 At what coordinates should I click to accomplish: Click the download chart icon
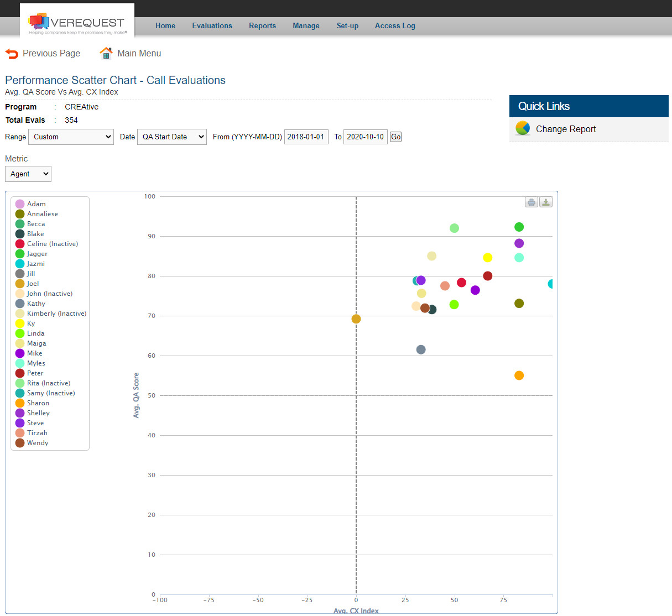pyautogui.click(x=545, y=202)
